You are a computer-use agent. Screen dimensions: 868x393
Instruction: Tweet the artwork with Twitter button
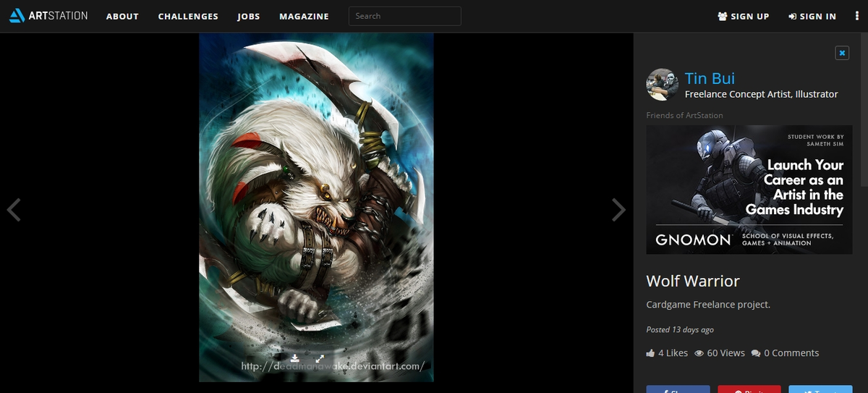click(x=820, y=389)
